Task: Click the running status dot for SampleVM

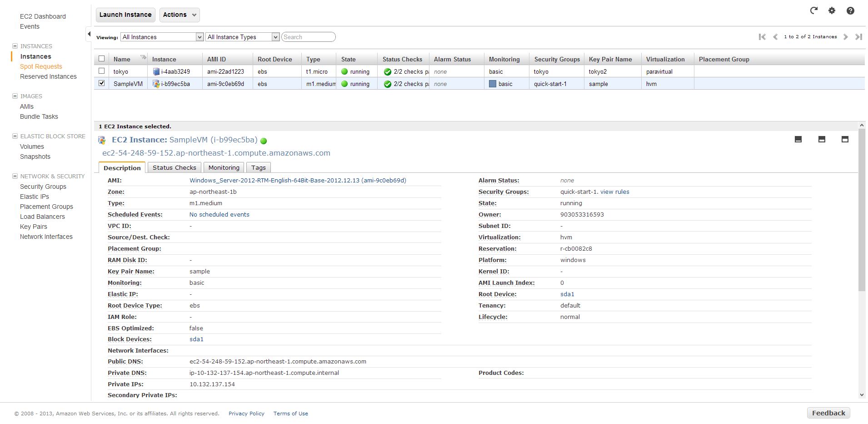Action: point(344,84)
